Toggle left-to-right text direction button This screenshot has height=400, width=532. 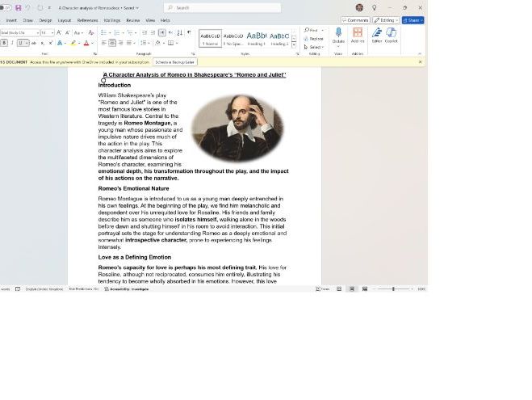pos(162,32)
